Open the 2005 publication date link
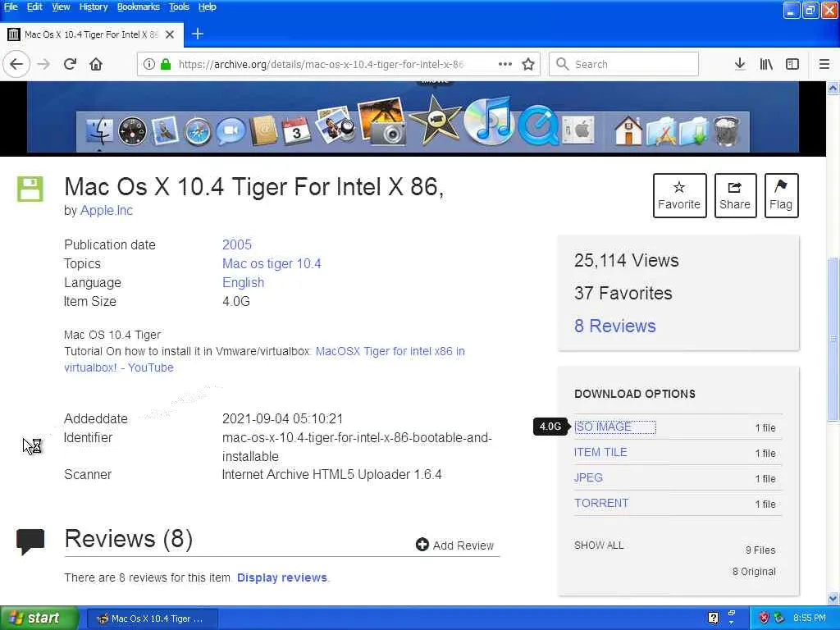 (x=237, y=244)
